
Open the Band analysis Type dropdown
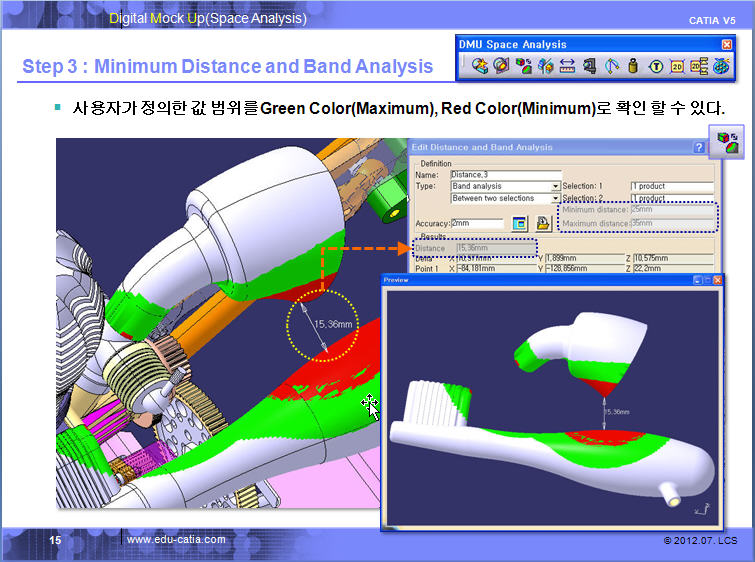pyautogui.click(x=555, y=187)
